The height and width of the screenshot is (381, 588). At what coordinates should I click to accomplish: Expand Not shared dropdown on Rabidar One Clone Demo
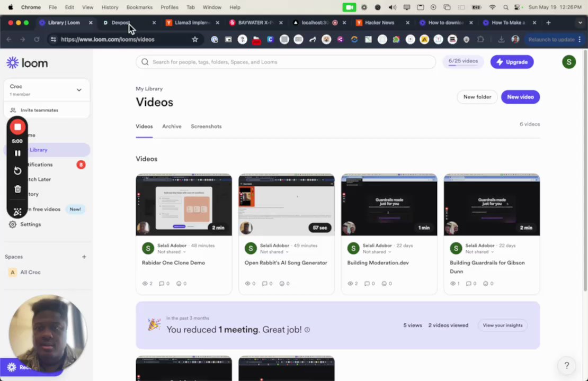point(172,252)
